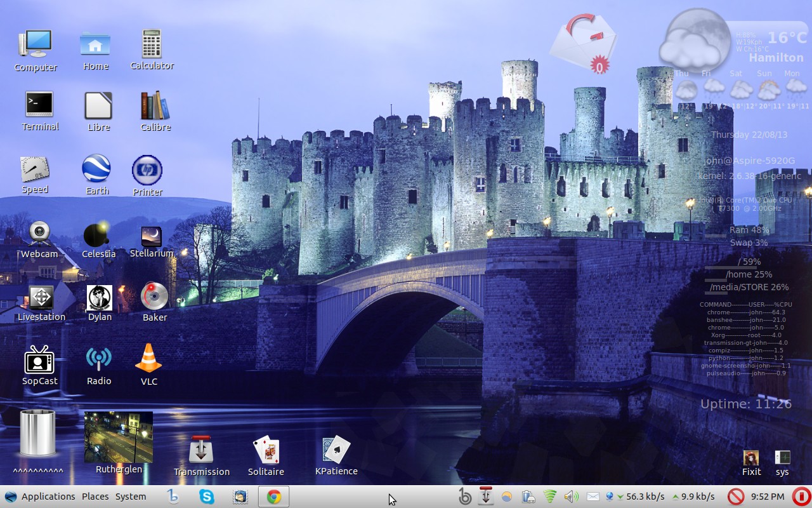Click the red power button in panel
Screen dimensions: 812x508
pyautogui.click(x=801, y=497)
